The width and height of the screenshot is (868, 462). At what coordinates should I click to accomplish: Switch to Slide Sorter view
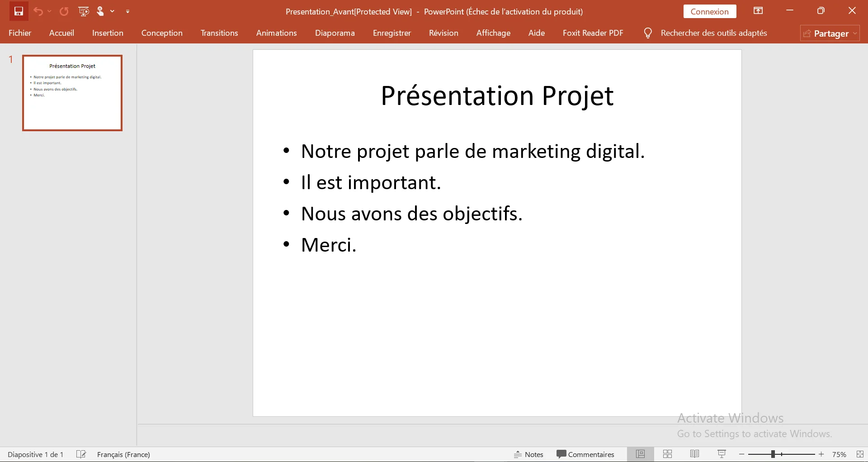[x=667, y=454]
